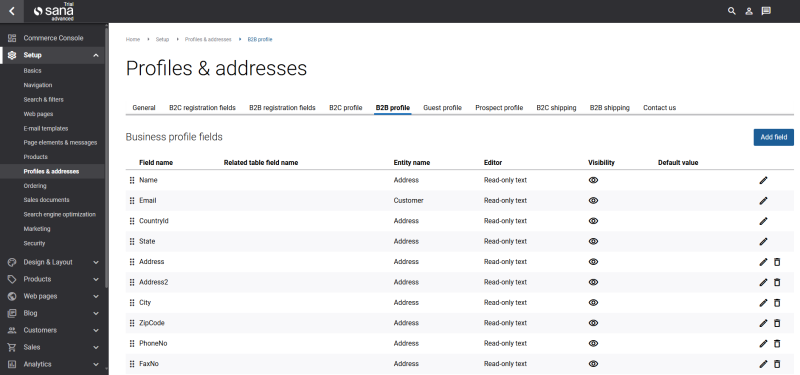Open the Guest profile tab
The height and width of the screenshot is (375, 800).
[442, 108]
